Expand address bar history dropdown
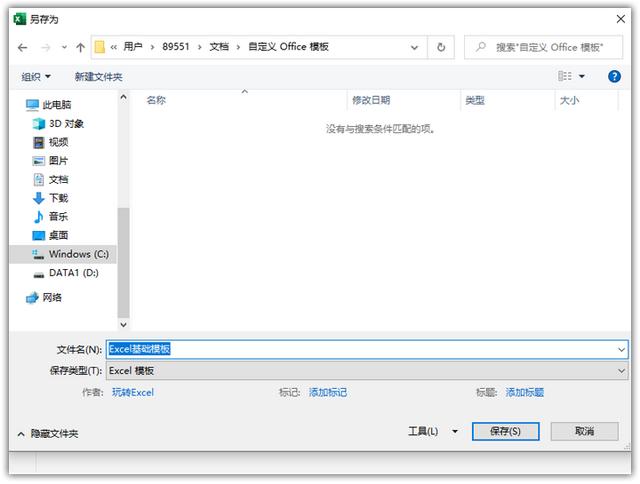This screenshot has height=484, width=640. click(414, 47)
